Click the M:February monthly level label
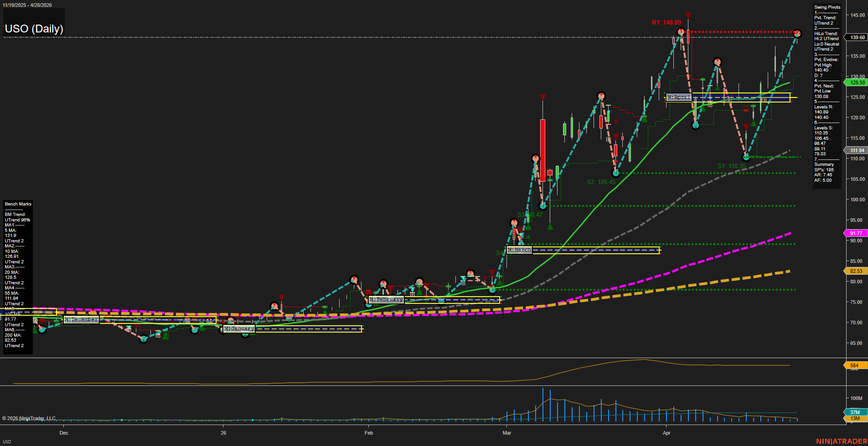The height and width of the screenshot is (446, 868). click(386, 300)
